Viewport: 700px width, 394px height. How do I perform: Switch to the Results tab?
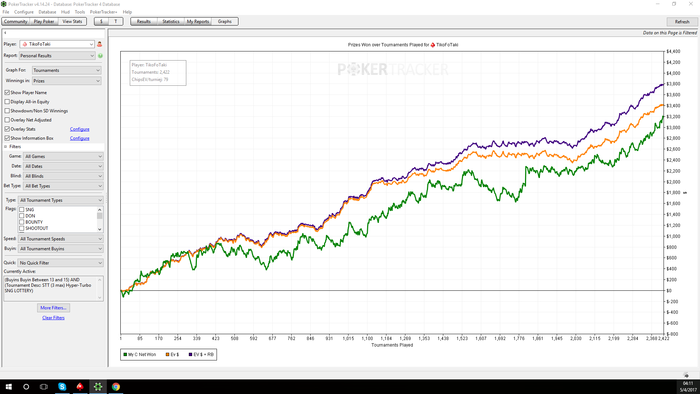144,21
